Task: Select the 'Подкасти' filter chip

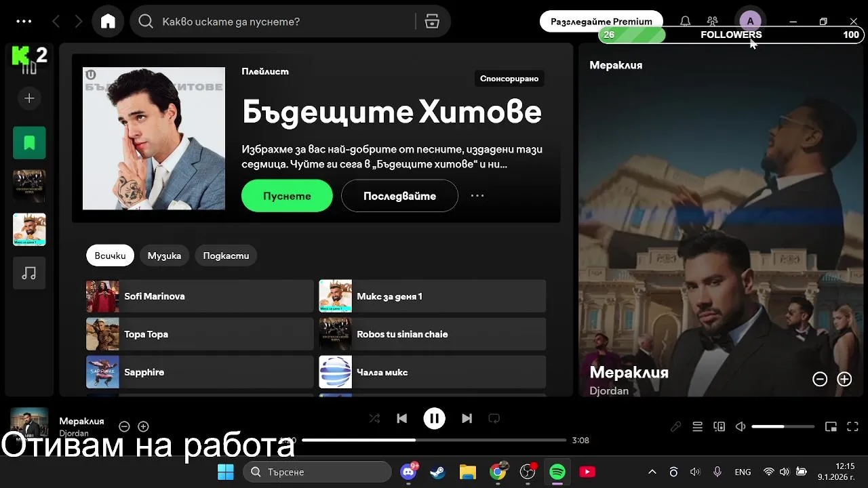Action: (226, 256)
